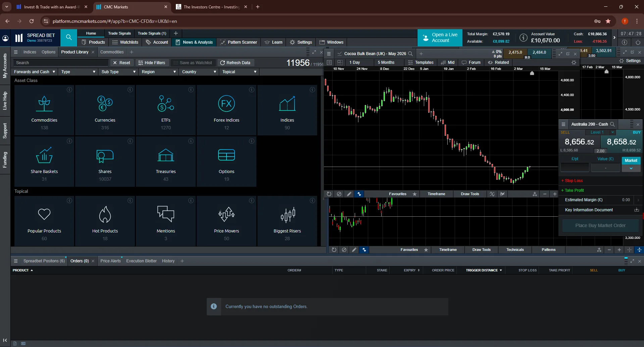Open the Level 1 price depth dropdown
The height and width of the screenshot is (347, 644).
600,132
